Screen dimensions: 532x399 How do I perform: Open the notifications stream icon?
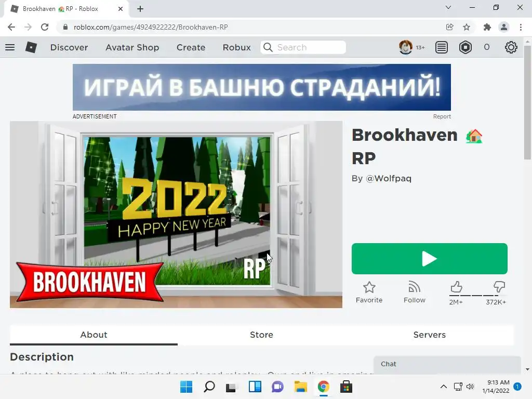pyautogui.click(x=441, y=47)
